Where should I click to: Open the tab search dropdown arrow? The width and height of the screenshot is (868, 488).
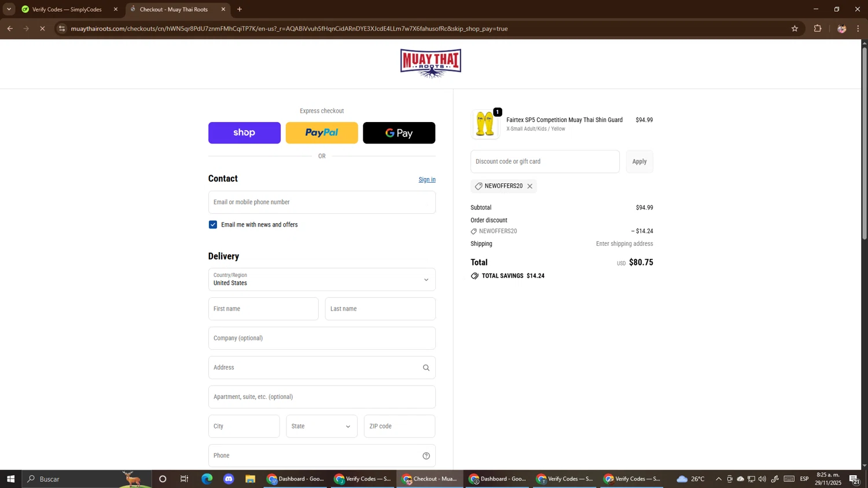click(x=9, y=9)
